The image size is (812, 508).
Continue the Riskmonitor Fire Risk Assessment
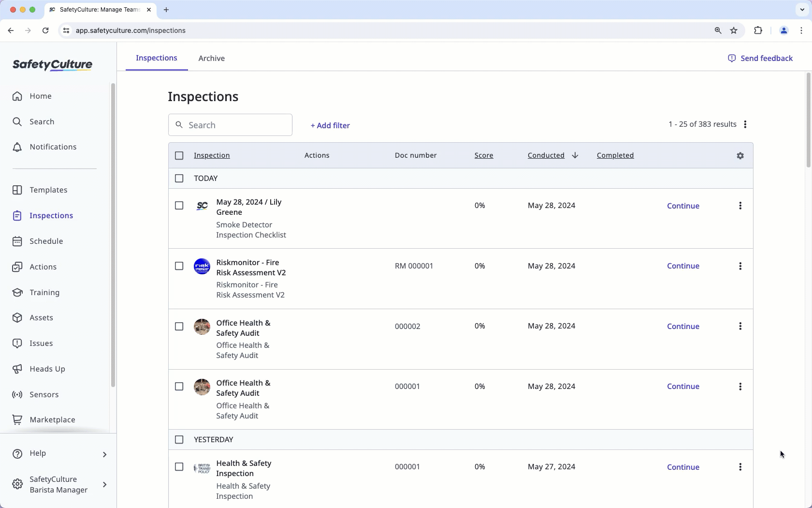683,266
